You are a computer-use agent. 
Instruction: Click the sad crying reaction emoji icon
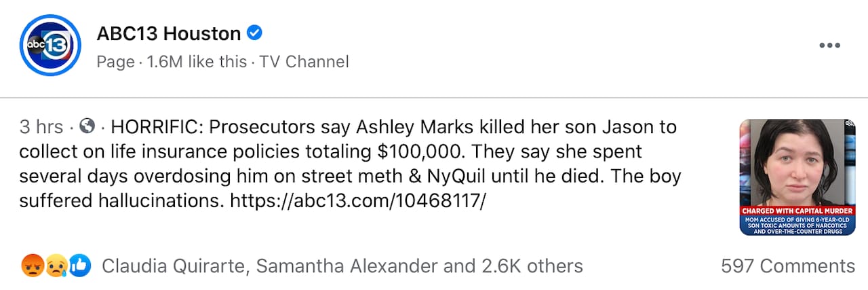click(54, 266)
